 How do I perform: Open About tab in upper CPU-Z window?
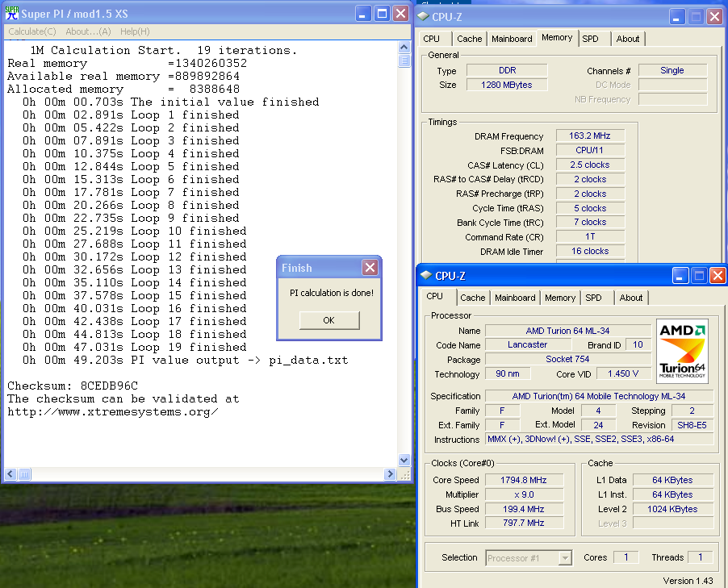pos(628,39)
